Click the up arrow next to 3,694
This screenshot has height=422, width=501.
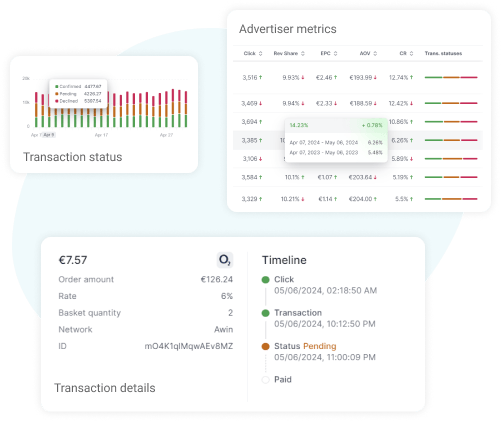click(260, 122)
